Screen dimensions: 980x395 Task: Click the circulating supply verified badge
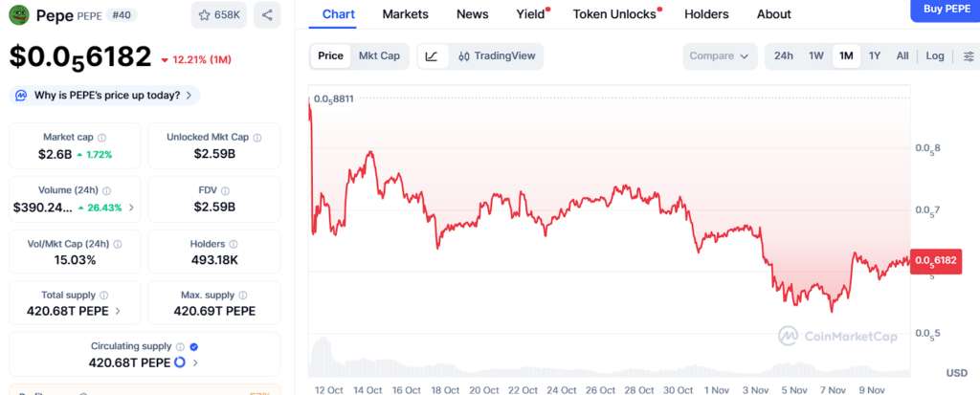pyautogui.click(x=194, y=346)
